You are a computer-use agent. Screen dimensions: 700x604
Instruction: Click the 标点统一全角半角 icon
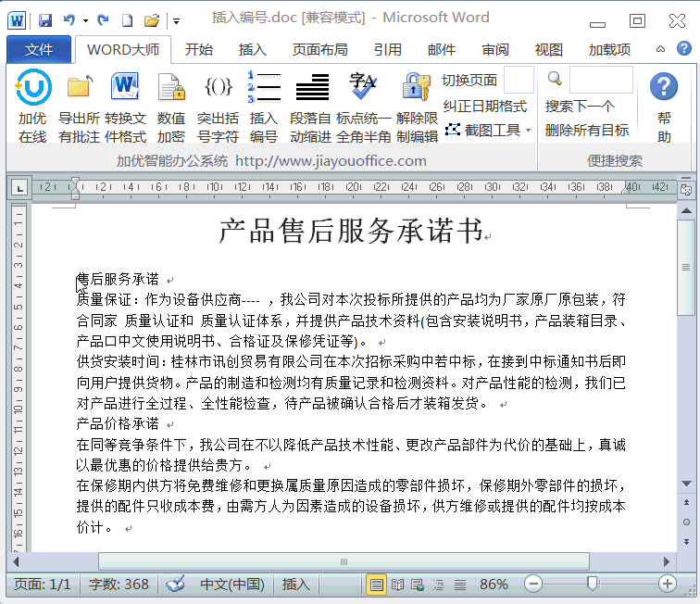363,85
